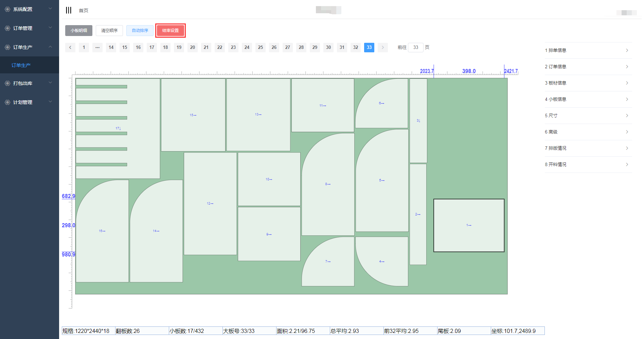This screenshot has width=644, height=339.
Task: Switch to page 25
Action: click(261, 48)
